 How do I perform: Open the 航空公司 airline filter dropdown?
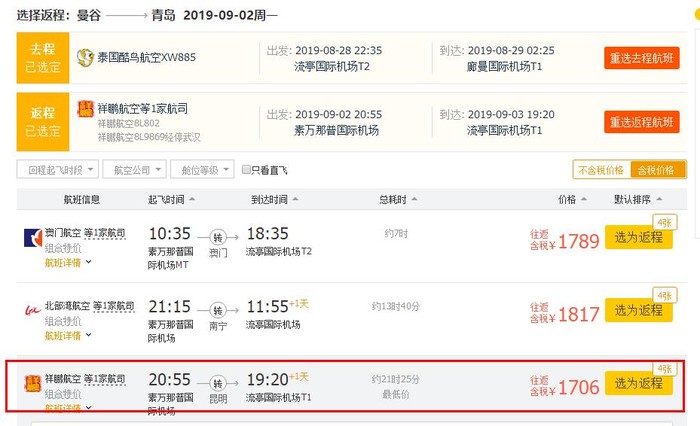click(136, 170)
